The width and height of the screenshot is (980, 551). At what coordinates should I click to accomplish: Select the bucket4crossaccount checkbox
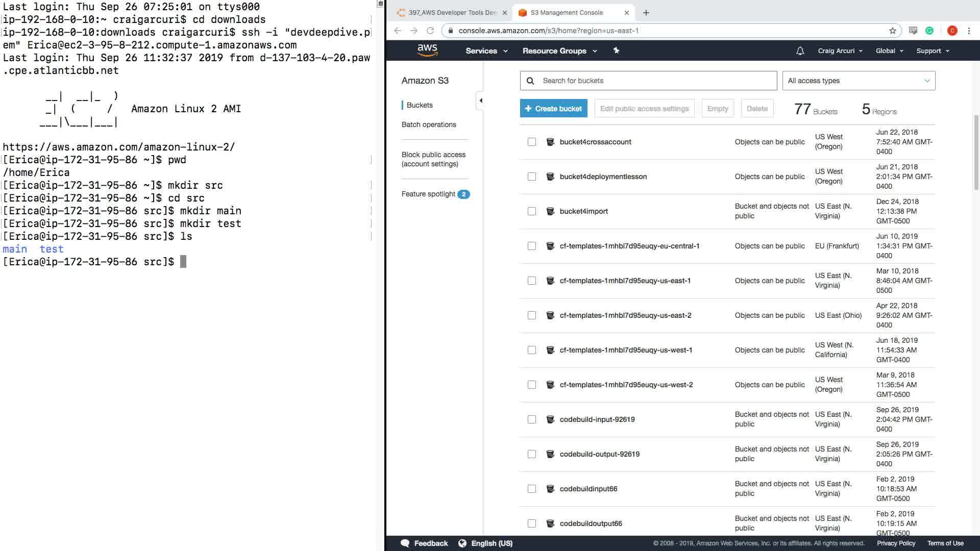[x=532, y=142]
